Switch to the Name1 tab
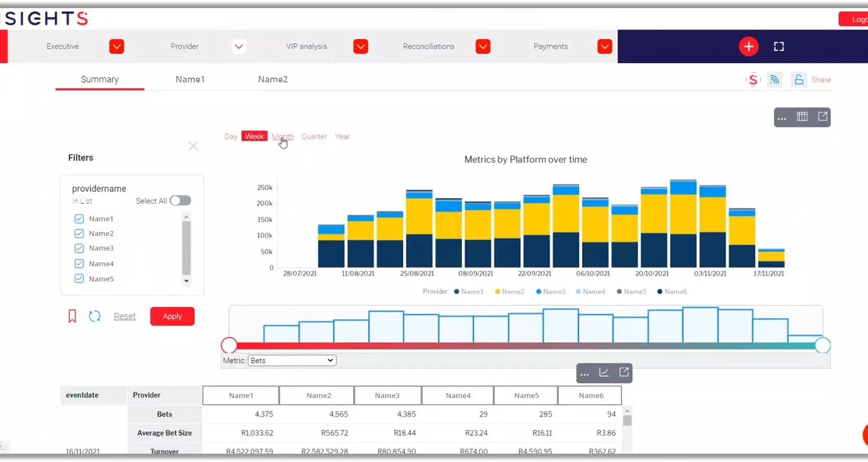868x462 pixels. tap(190, 79)
